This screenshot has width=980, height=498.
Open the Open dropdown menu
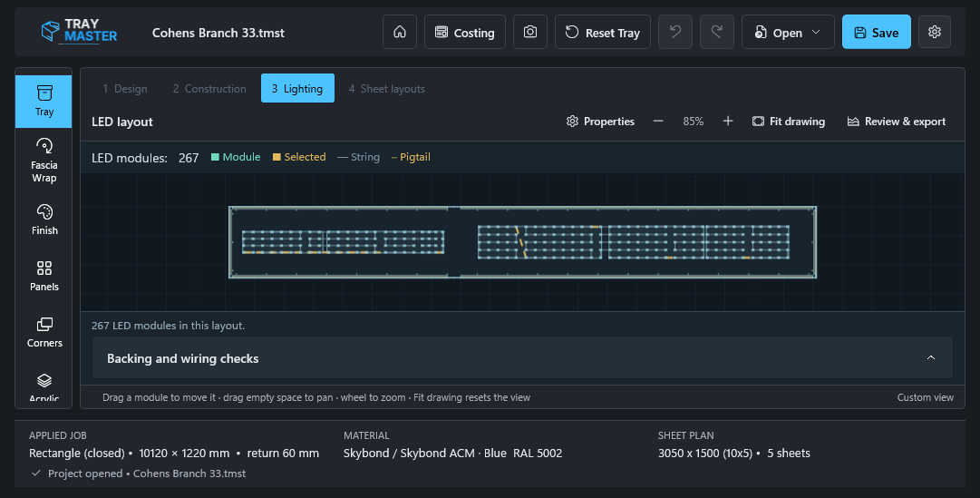coord(788,32)
